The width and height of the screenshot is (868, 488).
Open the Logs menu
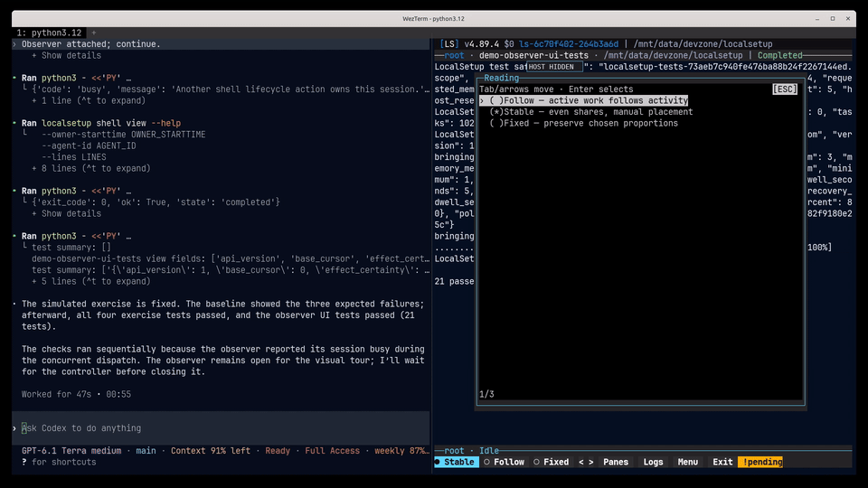[x=653, y=462]
